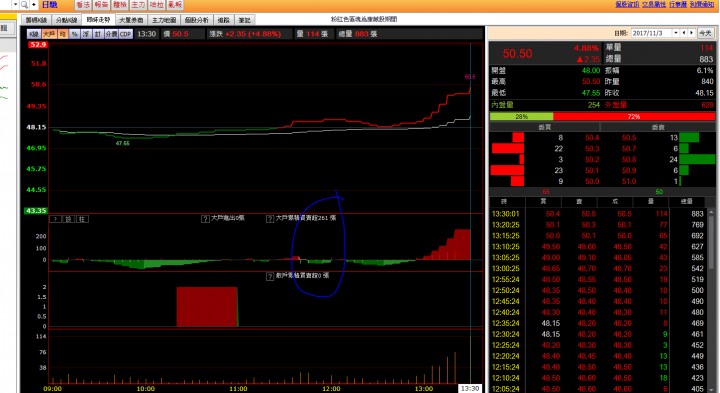
Task: Click the 今天 today button
Action: pyautogui.click(x=705, y=33)
